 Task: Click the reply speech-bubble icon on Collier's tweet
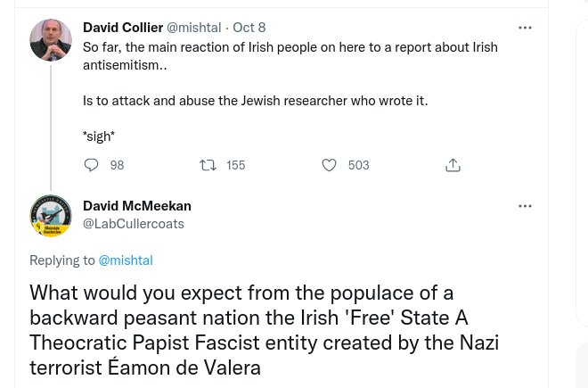pos(91,165)
